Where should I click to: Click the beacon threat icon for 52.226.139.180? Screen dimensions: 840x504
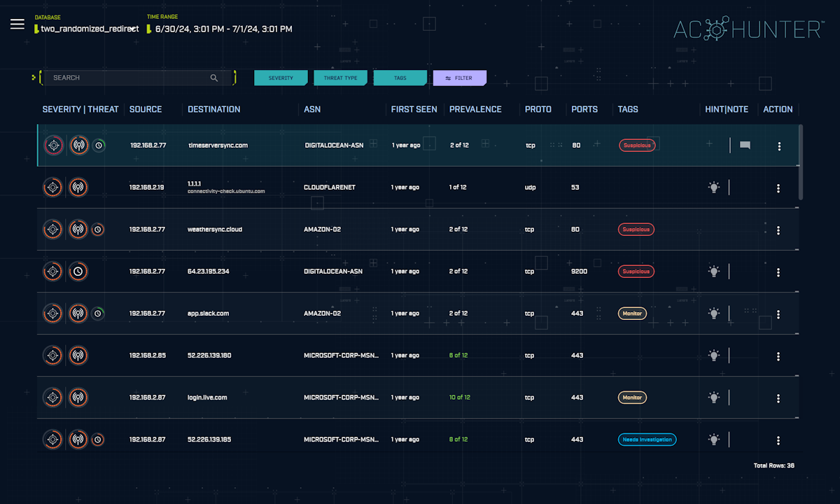(x=78, y=356)
